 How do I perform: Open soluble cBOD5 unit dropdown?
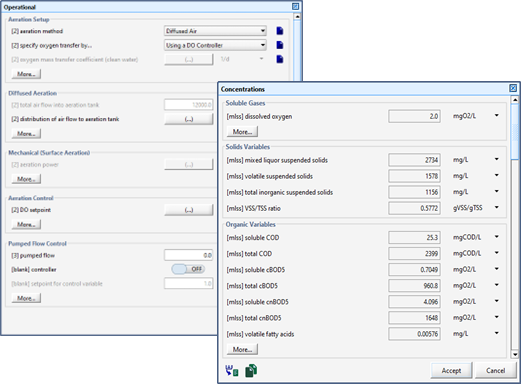point(496,269)
